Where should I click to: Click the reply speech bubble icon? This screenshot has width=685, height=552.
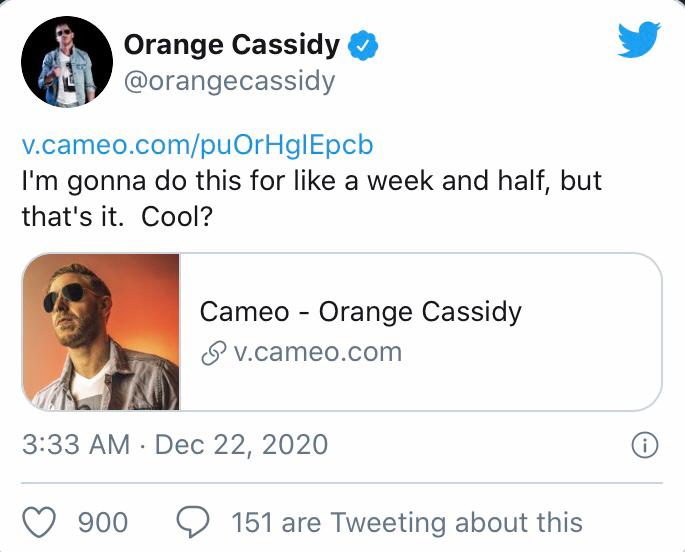pyautogui.click(x=192, y=522)
